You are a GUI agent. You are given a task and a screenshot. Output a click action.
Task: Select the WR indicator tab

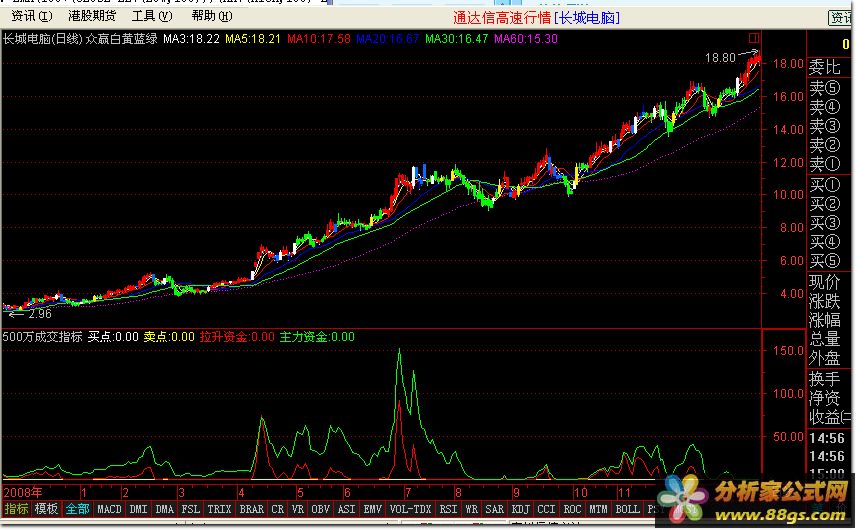click(x=472, y=509)
